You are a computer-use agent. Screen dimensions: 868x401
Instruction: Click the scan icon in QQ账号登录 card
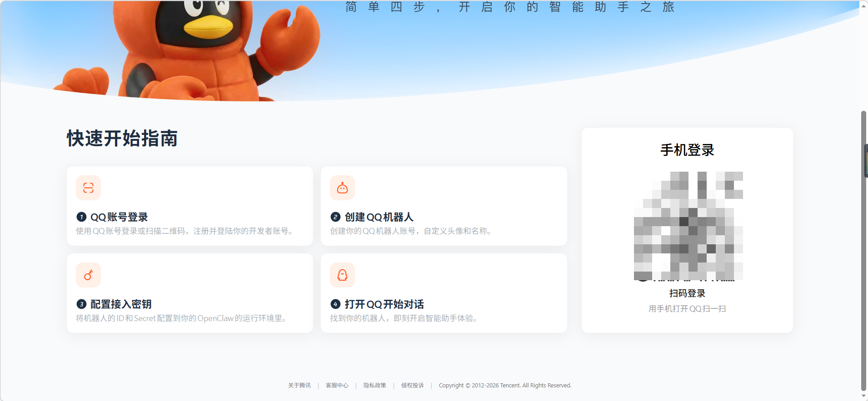[x=88, y=188]
